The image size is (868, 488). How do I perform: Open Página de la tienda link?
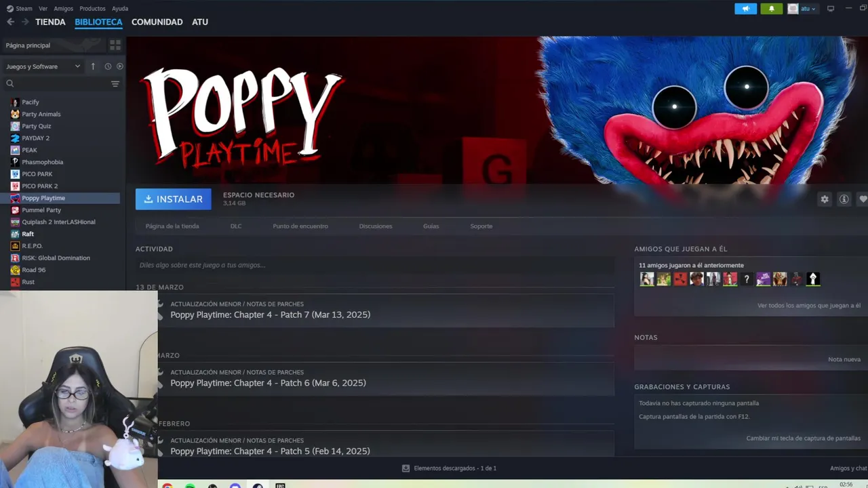172,226
